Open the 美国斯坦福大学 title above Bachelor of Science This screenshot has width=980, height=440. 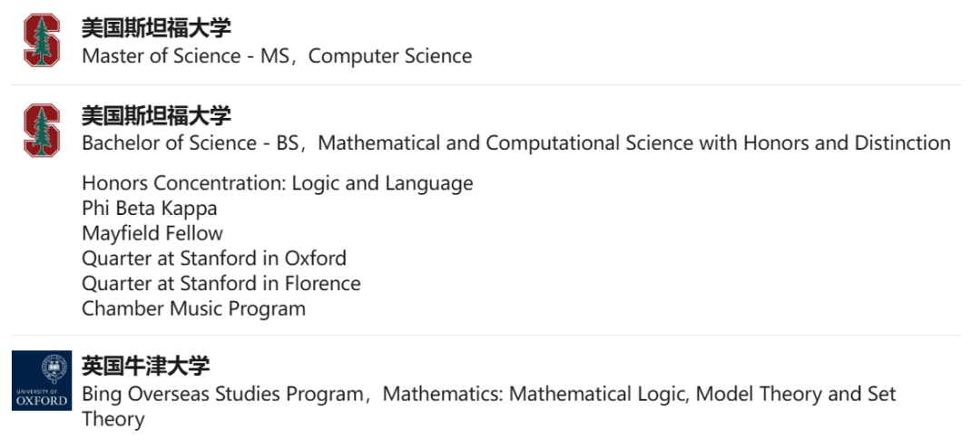tap(156, 115)
